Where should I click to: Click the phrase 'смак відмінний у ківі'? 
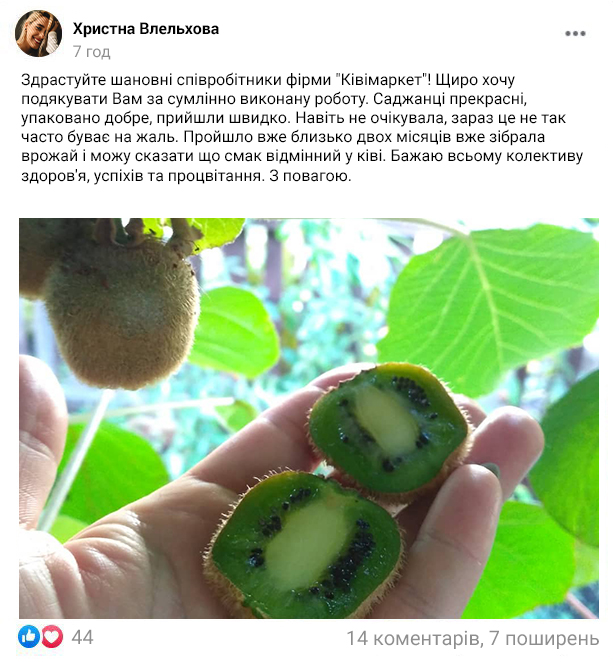click(x=304, y=156)
